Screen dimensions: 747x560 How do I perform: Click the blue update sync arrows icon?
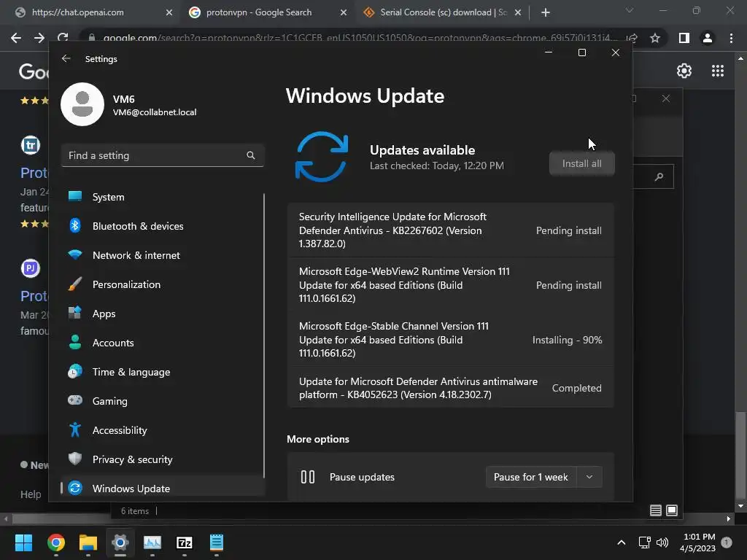click(x=322, y=157)
